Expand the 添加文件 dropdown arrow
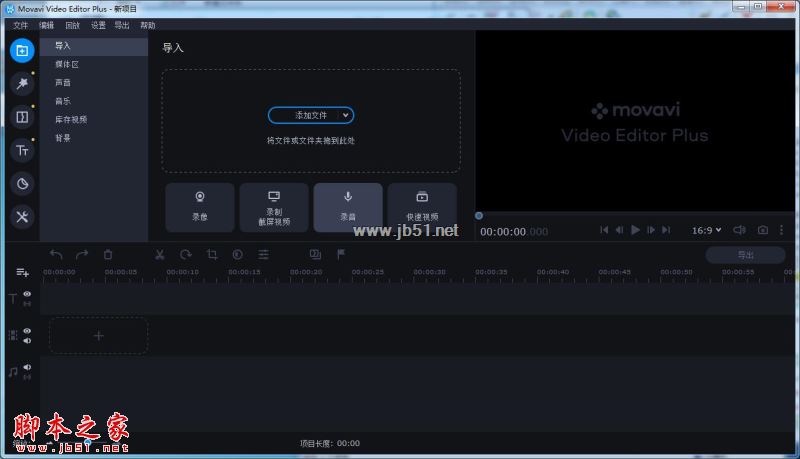Image resolution: width=800 pixels, height=459 pixels. pyautogui.click(x=345, y=115)
